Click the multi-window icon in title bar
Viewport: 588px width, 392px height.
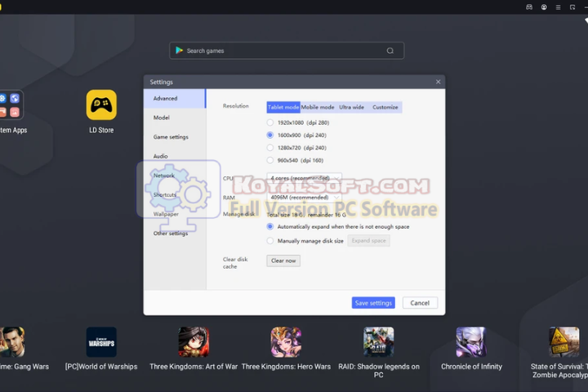click(x=572, y=7)
